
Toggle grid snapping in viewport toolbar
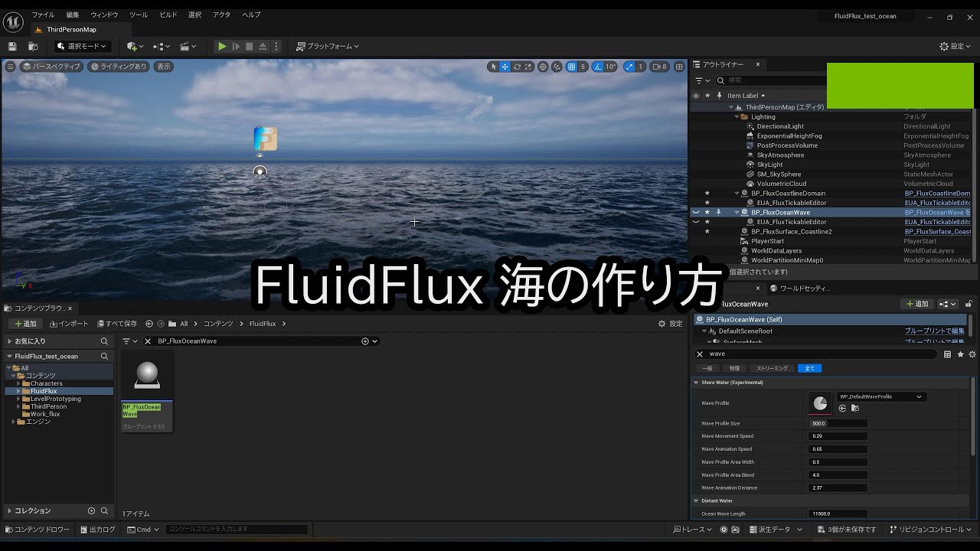point(571,67)
